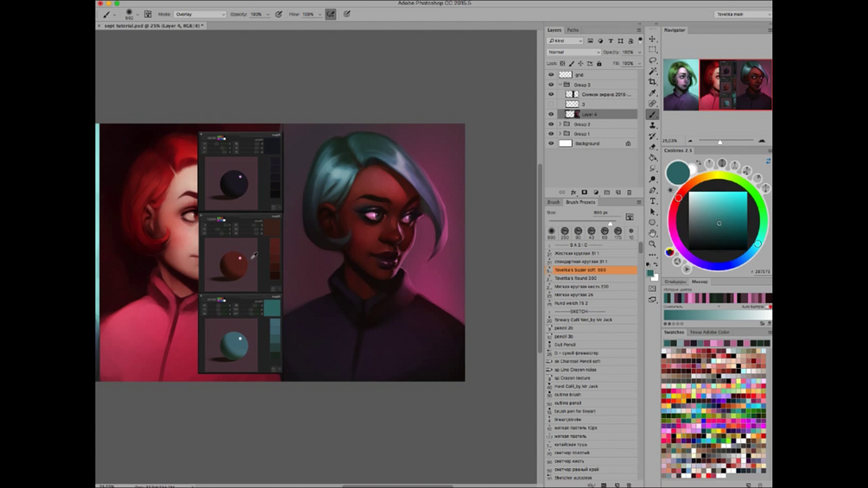
Task: Select the Type tool
Action: (653, 201)
